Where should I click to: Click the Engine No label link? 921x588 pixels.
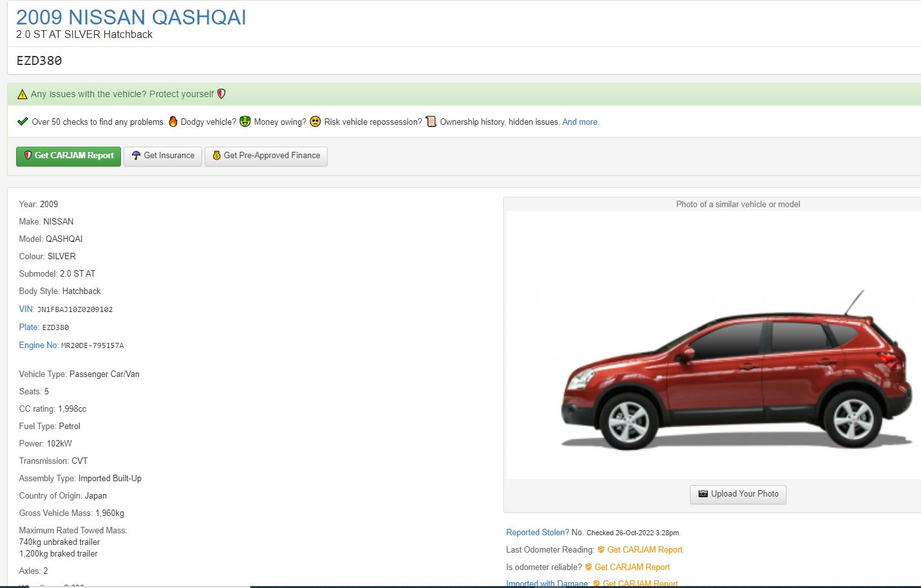pyautogui.click(x=38, y=345)
